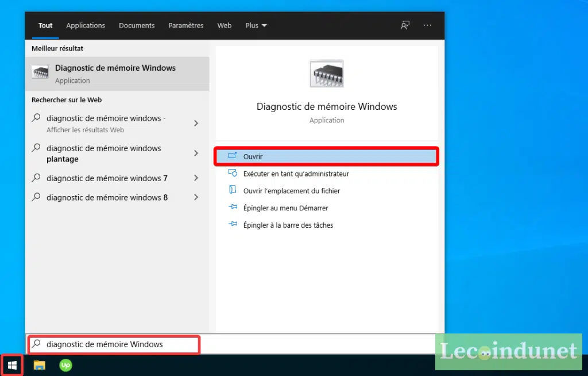This screenshot has height=376, width=588.
Task: Expand the Plus dropdown menu
Action: (x=256, y=25)
